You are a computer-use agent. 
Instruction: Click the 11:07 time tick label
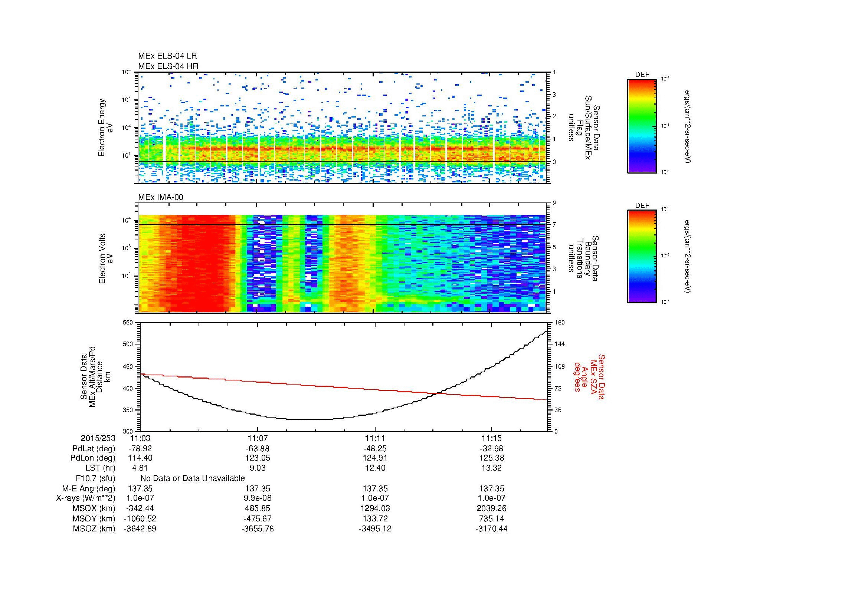point(258,438)
